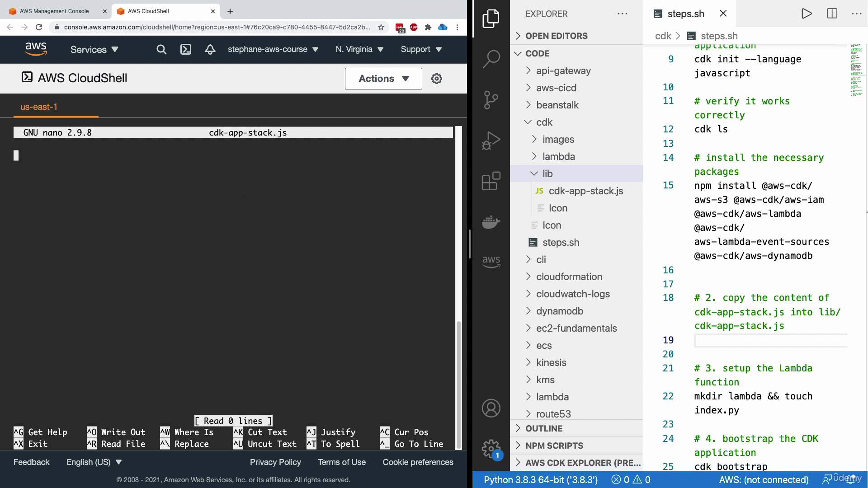Open the Run and Debug view
This screenshot has width=868, height=488.
point(491,141)
